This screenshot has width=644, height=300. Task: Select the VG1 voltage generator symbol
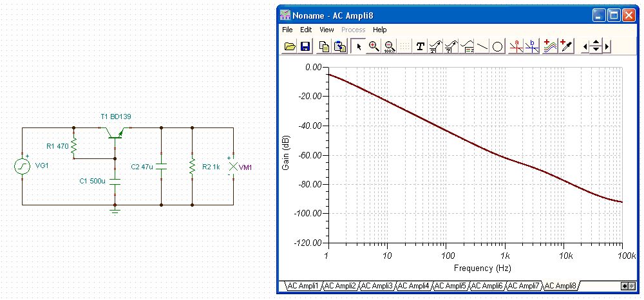(x=22, y=166)
